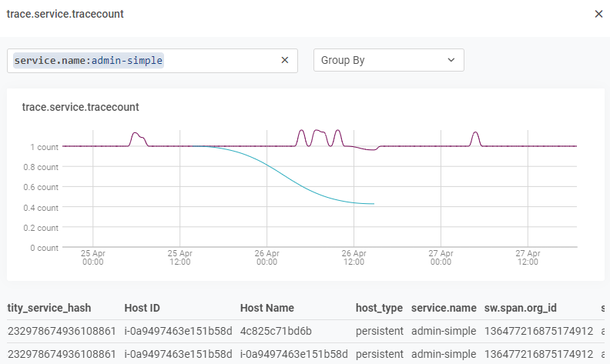Viewport: 610px width, 364px height.
Task: Click the 26 Apr 00:00 axis label
Action: pos(266,257)
